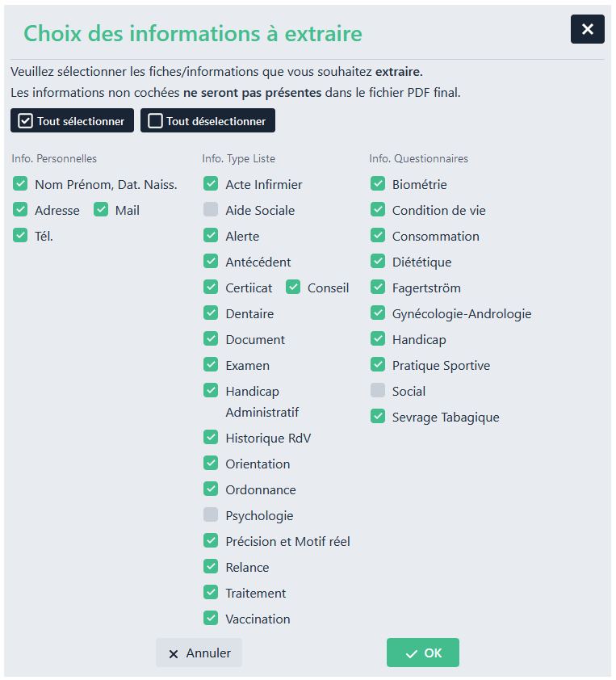This screenshot has height=680, width=616.
Task: Enable the Social questionnaire checkbox
Action: point(378,391)
